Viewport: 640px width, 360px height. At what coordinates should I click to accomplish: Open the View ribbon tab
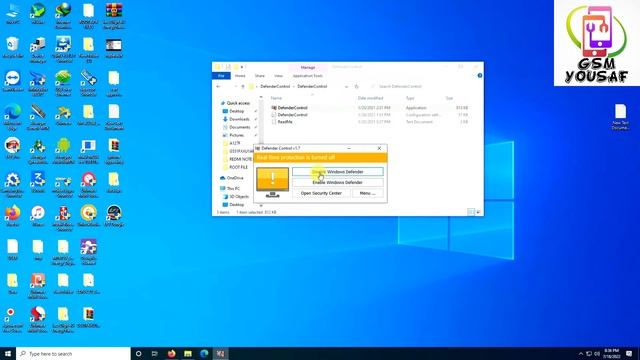pos(278,76)
